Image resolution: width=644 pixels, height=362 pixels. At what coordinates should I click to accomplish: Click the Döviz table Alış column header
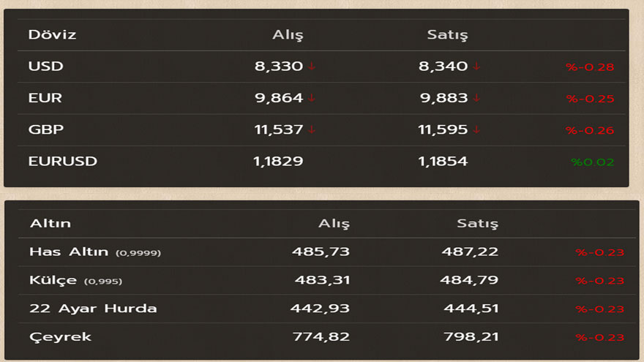click(x=288, y=35)
